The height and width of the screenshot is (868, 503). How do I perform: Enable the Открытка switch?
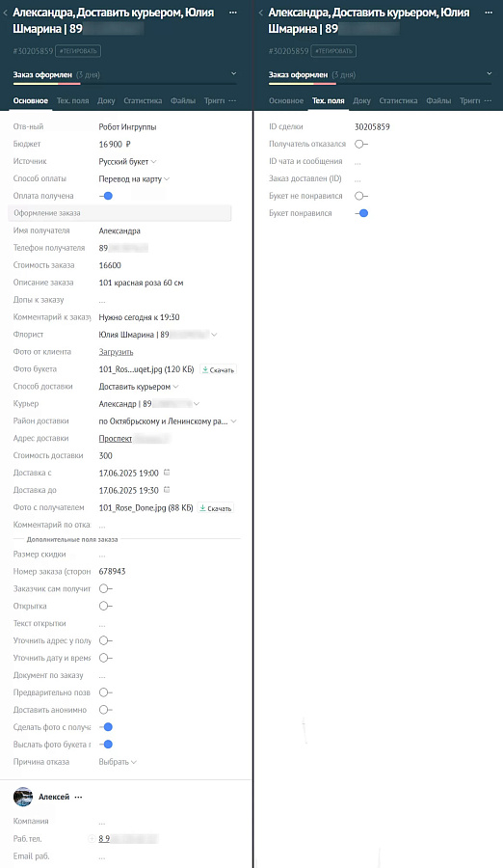click(x=106, y=607)
